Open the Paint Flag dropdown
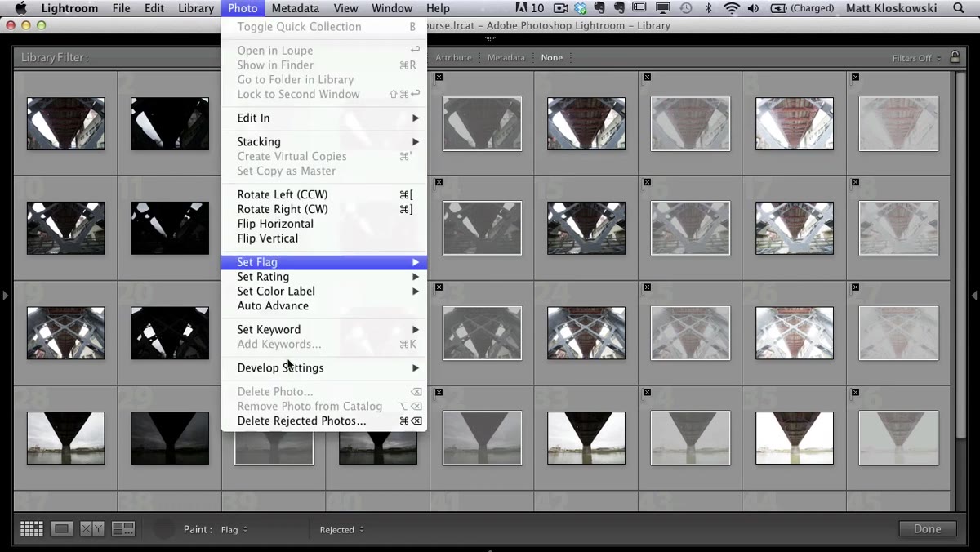Viewport: 980px width, 552px height. tap(234, 530)
